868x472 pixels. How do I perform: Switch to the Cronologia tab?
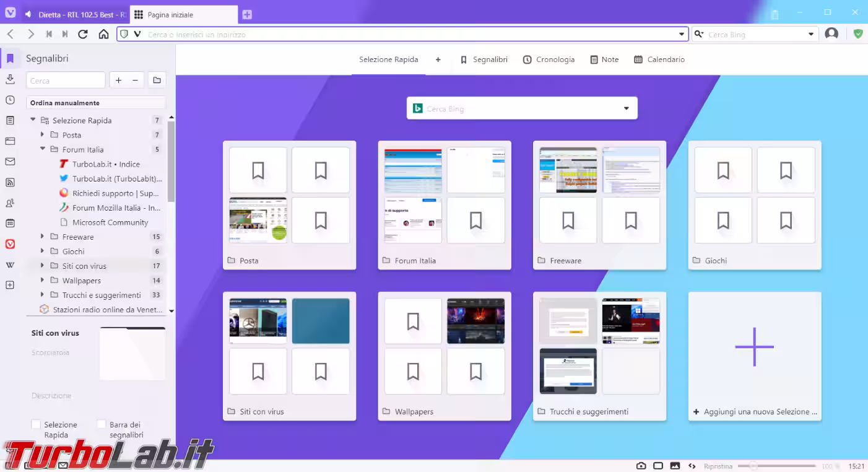[x=549, y=59]
